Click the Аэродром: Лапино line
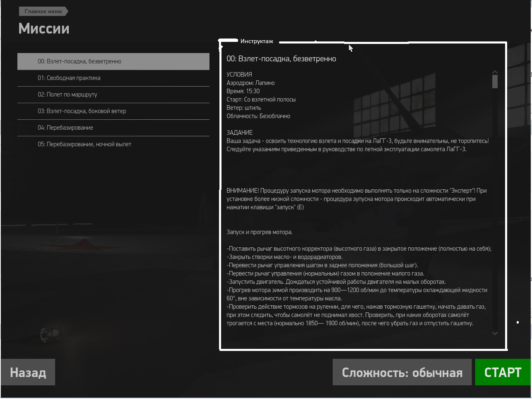Image resolution: width=532 pixels, height=399 pixels. click(x=250, y=83)
